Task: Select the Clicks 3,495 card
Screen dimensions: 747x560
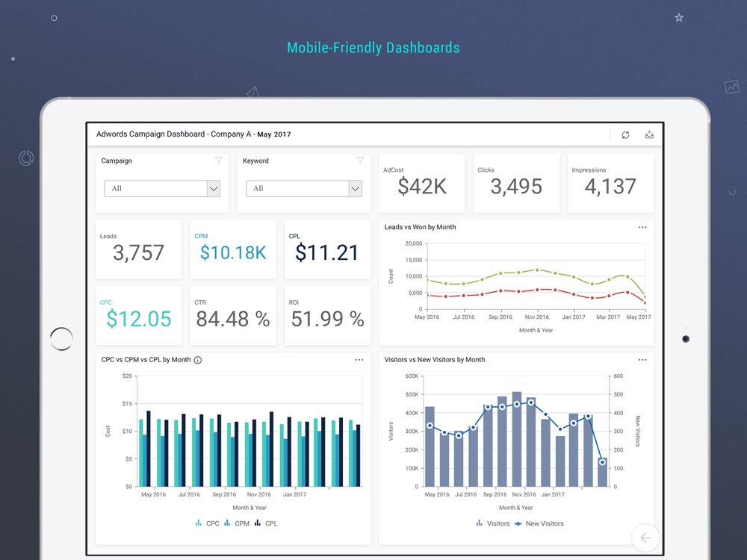Action: pos(516,184)
